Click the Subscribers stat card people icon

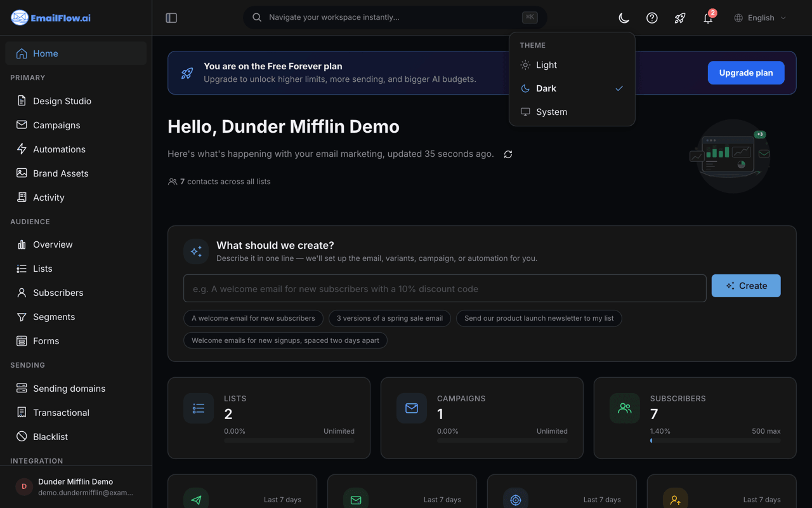(x=625, y=408)
